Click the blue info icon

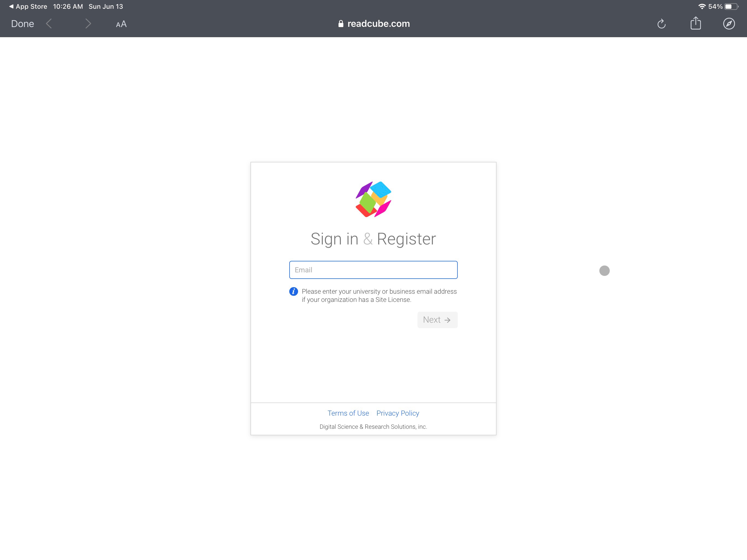tap(293, 291)
